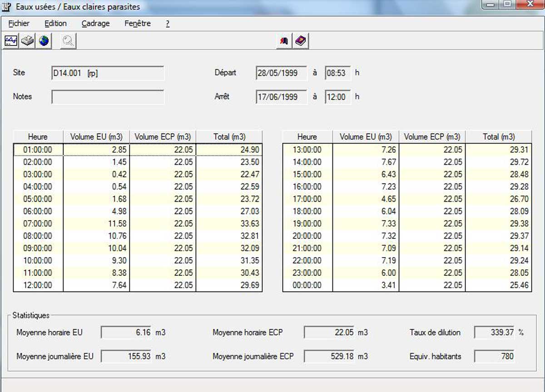Click the globe icon in toolbar
Screen dimensions: 545x392
[x=44, y=41]
